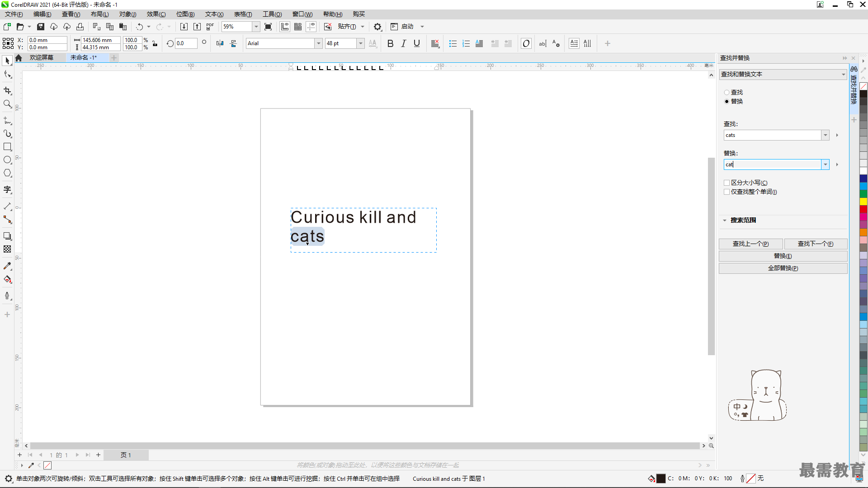The image size is (868, 488).
Task: Select the Pick tool in toolbox
Action: pos(7,61)
